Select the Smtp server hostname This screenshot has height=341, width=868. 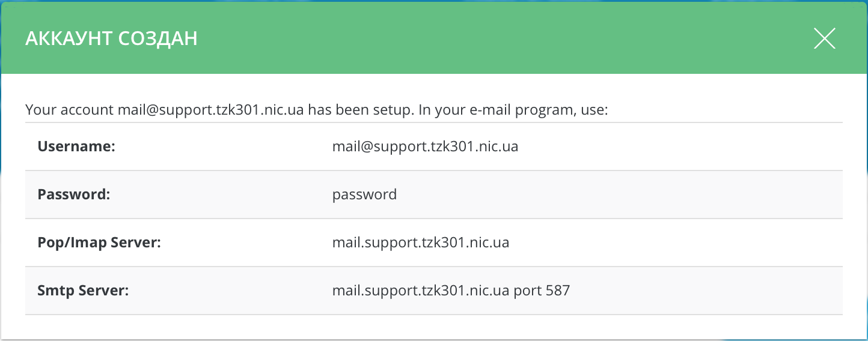(x=421, y=291)
